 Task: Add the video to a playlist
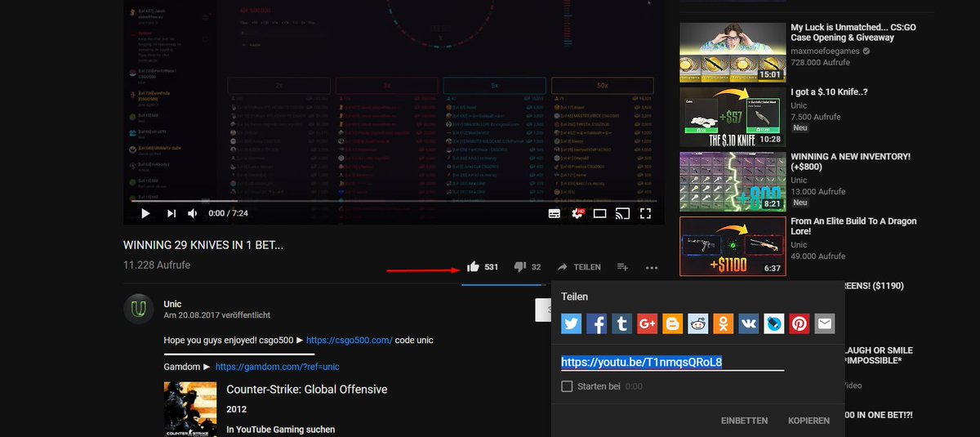click(x=622, y=267)
